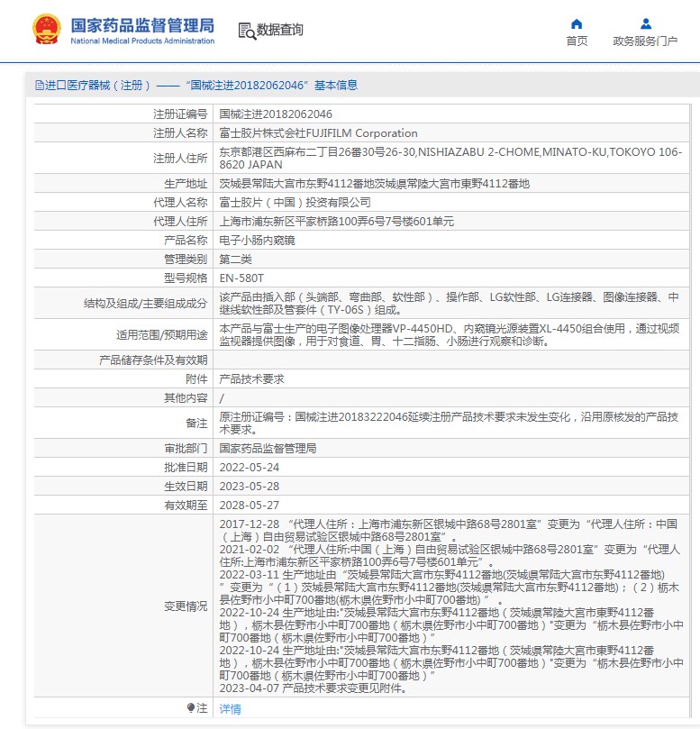Select effective date 2023-05-28
The width and height of the screenshot is (700, 729).
point(250,487)
